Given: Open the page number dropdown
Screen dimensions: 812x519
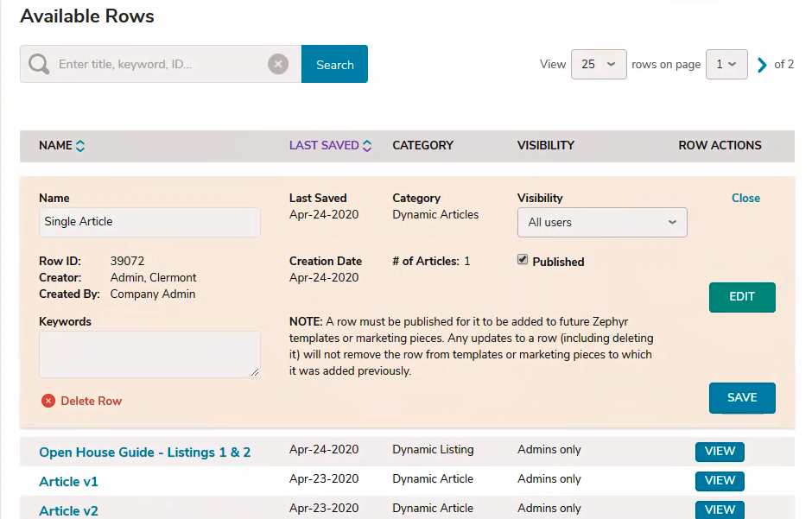Looking at the screenshot, I should [726, 64].
